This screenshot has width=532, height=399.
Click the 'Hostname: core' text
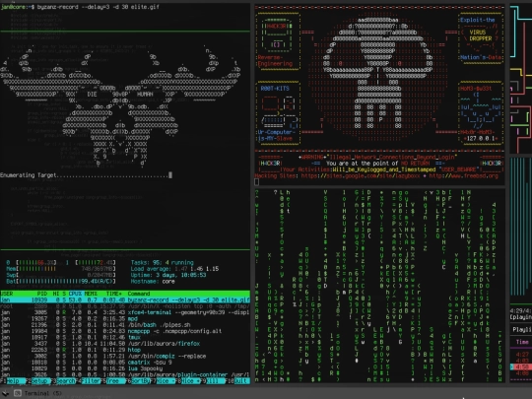(x=153, y=281)
